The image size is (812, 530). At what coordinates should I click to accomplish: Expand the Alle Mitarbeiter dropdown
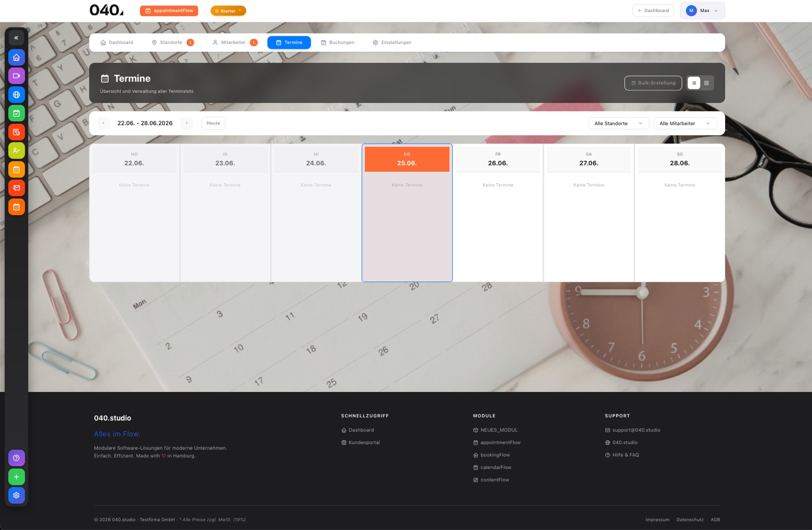pos(685,123)
